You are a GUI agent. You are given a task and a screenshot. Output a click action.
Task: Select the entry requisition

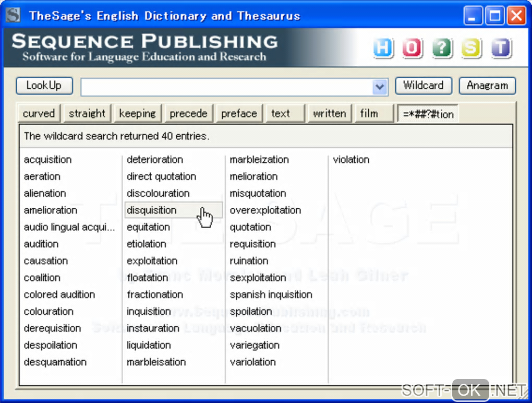(x=252, y=244)
